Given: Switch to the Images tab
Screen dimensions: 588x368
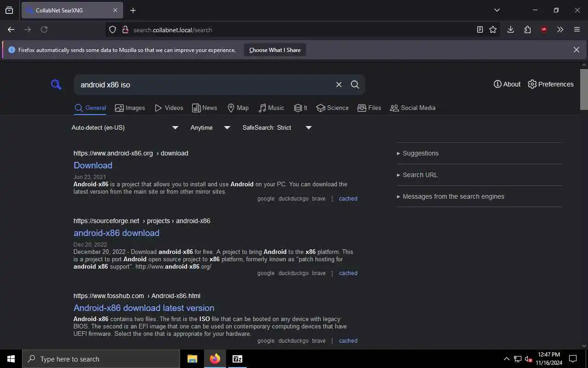Looking at the screenshot, I should [x=130, y=108].
